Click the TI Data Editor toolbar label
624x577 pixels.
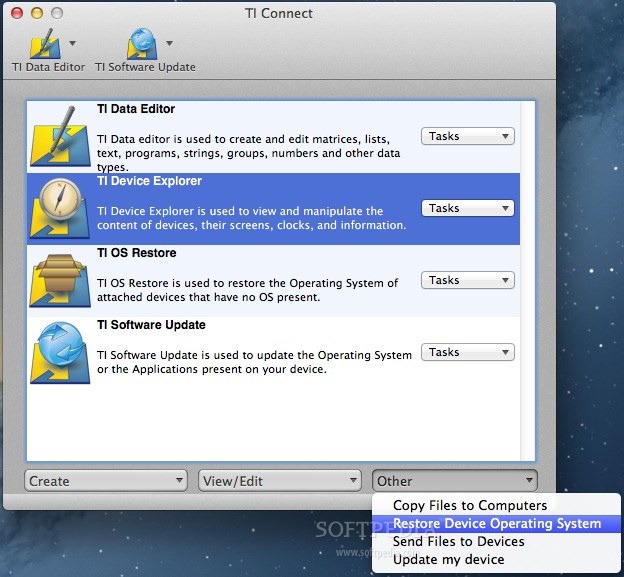click(x=49, y=67)
